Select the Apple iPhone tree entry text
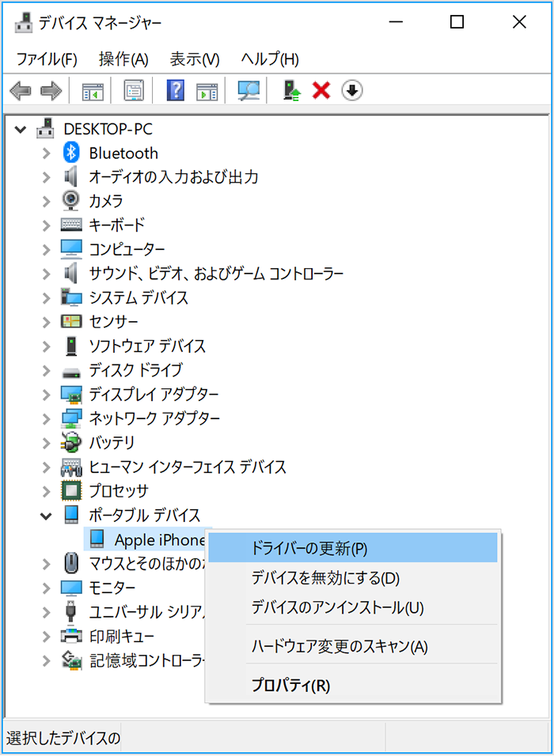Screen dimensions: 554x756 tap(160, 540)
